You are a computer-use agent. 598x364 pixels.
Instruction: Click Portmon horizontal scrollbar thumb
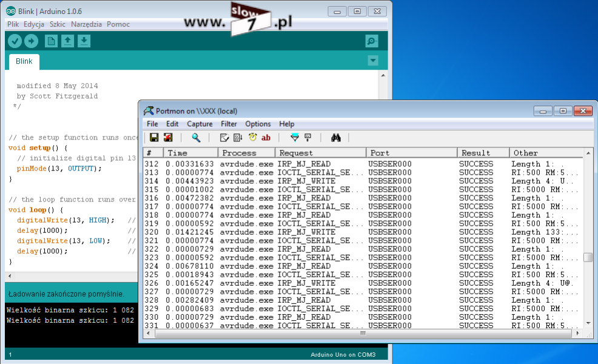coord(363,334)
